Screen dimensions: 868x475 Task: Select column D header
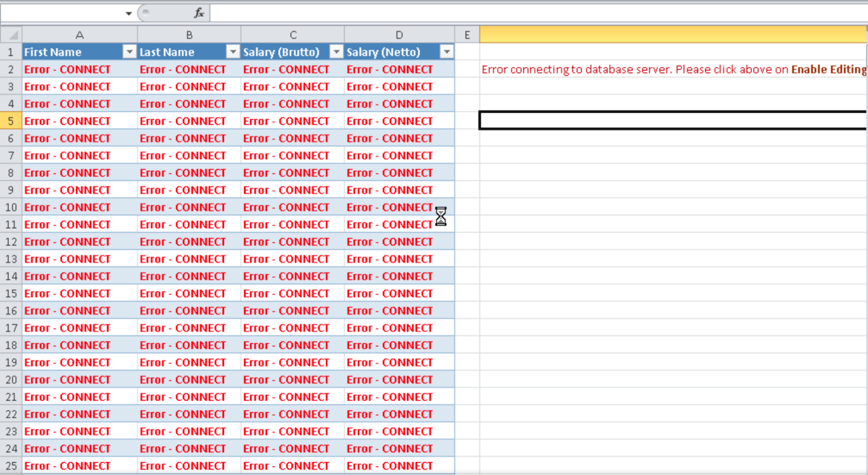[399, 35]
